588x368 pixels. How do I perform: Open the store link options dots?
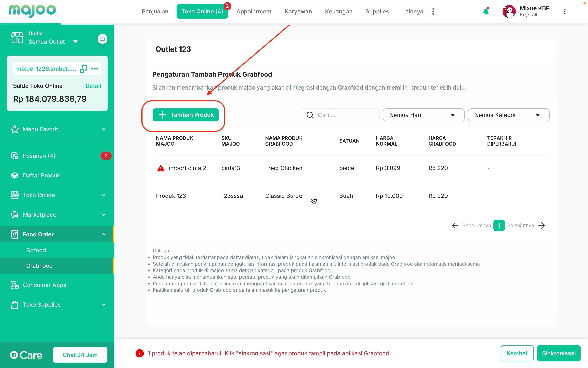point(95,69)
